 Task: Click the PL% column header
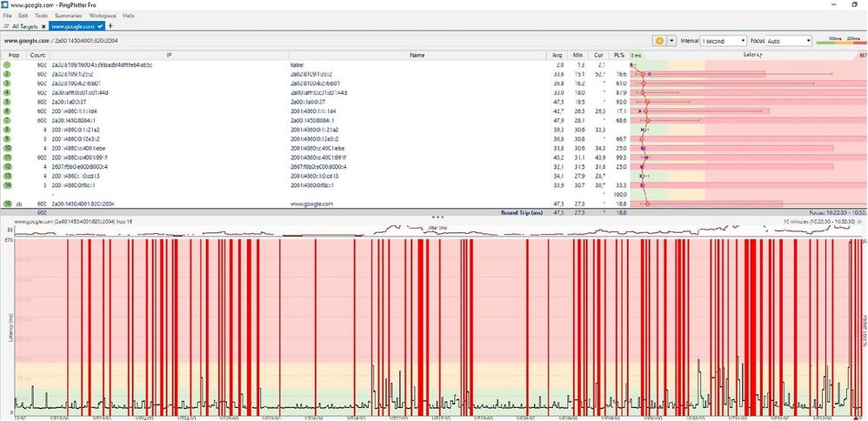tap(619, 56)
